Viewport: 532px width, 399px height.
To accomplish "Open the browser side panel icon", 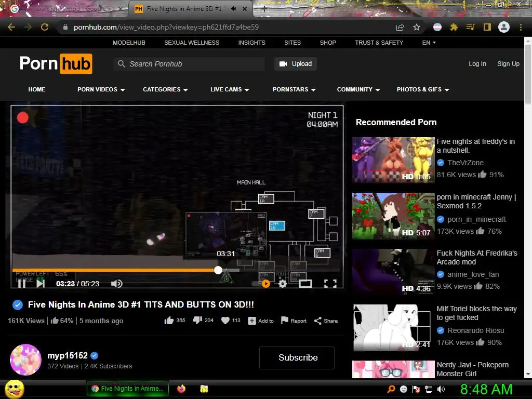I will click(487, 27).
